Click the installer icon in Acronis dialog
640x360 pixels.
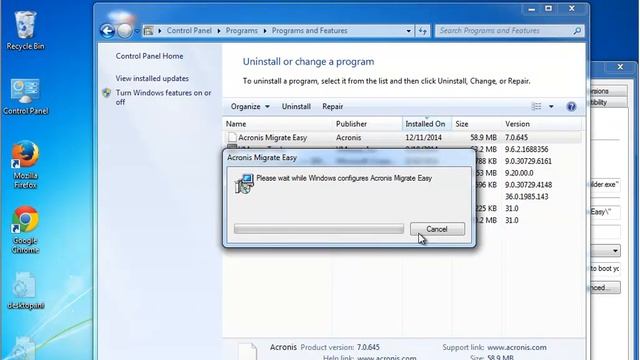(x=244, y=183)
